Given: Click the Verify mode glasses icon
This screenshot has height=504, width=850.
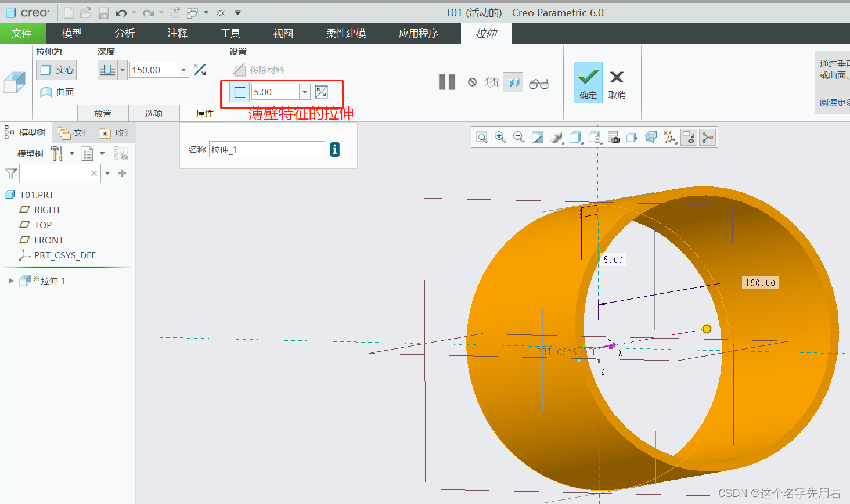Looking at the screenshot, I should [539, 84].
